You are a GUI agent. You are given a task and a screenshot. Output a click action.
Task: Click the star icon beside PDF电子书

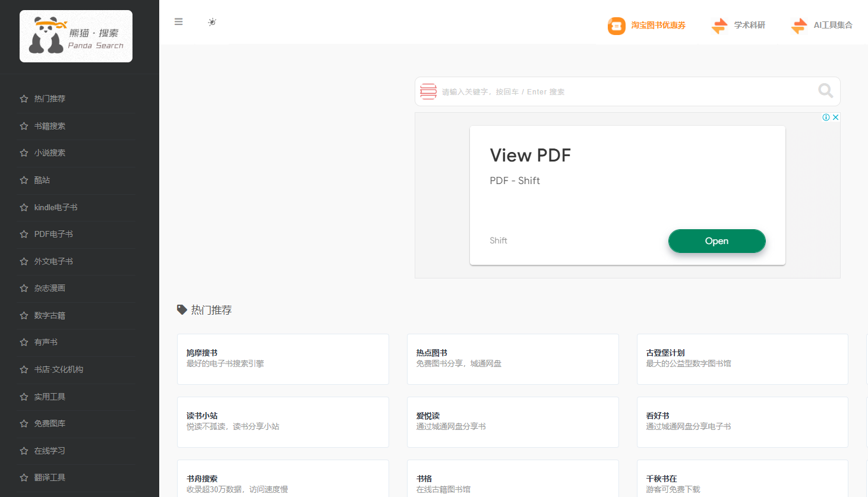[x=24, y=234]
